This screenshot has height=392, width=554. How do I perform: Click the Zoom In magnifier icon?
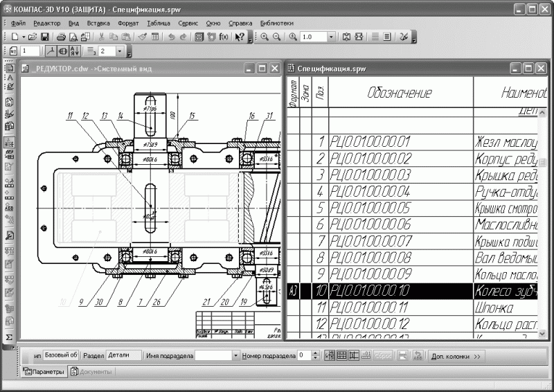coord(265,36)
